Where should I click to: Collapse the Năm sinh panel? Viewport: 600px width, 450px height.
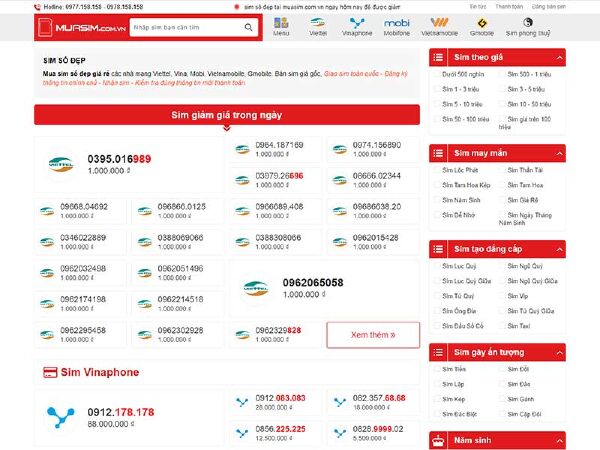pyautogui.click(x=559, y=441)
